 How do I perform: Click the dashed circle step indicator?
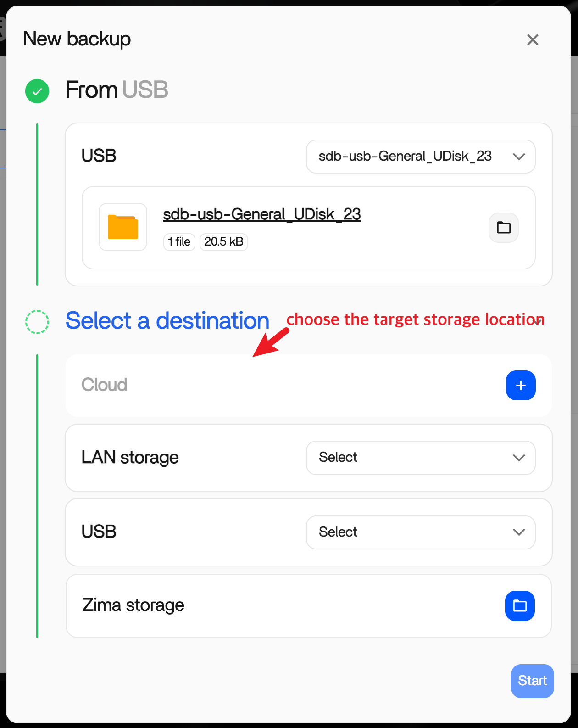tap(37, 322)
